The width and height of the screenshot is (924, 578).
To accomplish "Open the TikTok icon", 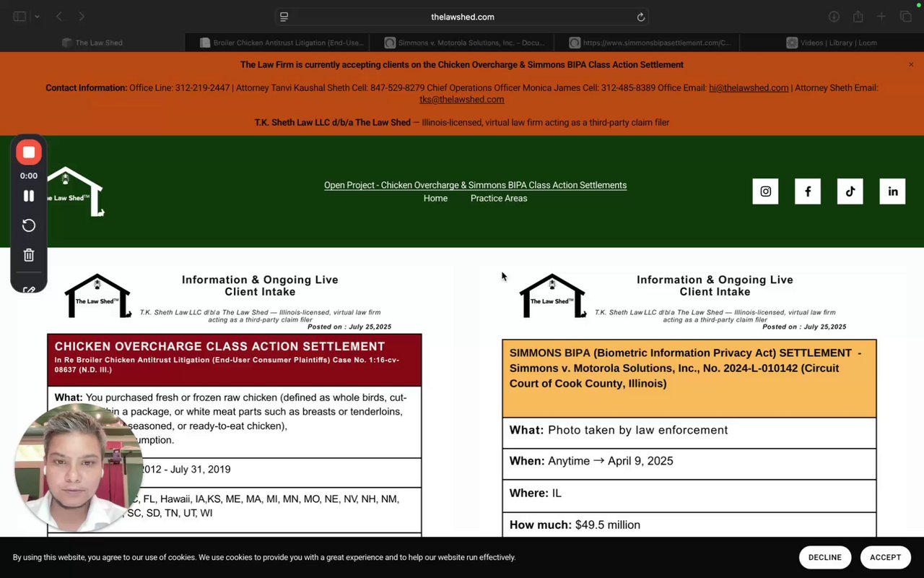I will [850, 191].
